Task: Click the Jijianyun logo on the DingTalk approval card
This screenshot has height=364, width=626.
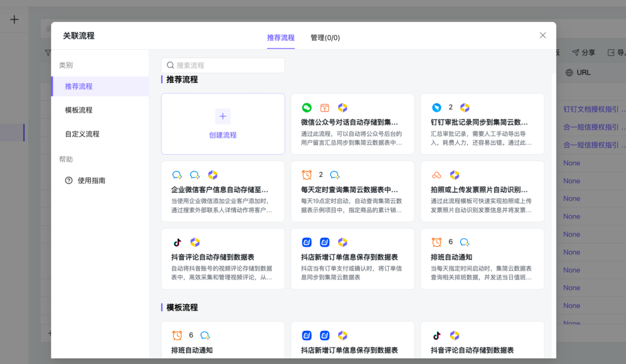Action: 465,107
